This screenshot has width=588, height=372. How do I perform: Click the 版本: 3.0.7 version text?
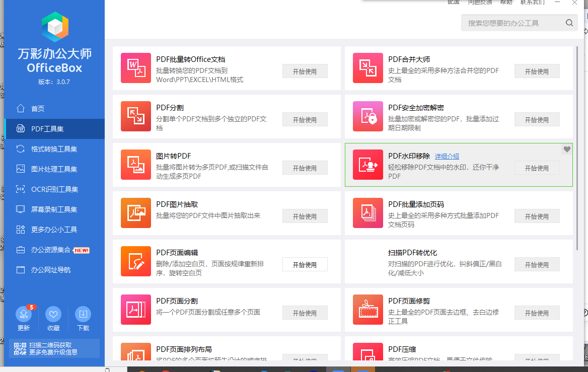(x=54, y=82)
